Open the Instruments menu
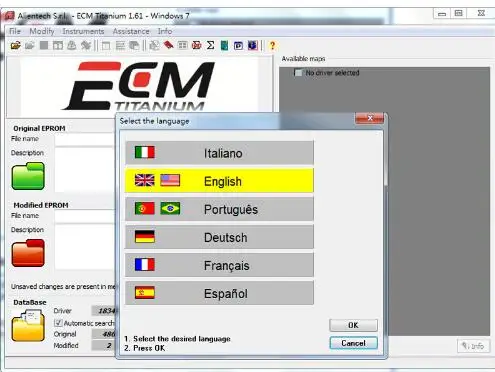Viewport: 495px width, 372px height. point(83,31)
